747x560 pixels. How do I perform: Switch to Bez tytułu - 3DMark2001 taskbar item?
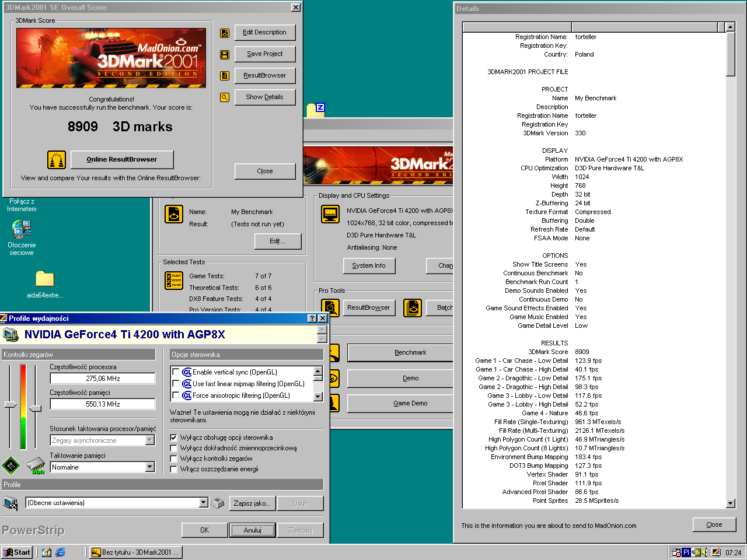point(135,552)
